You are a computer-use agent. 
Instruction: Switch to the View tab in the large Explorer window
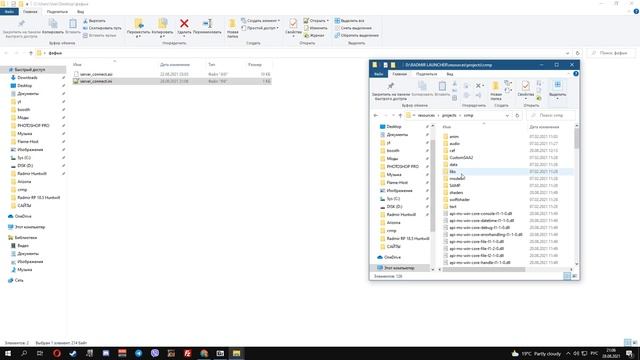point(80,12)
